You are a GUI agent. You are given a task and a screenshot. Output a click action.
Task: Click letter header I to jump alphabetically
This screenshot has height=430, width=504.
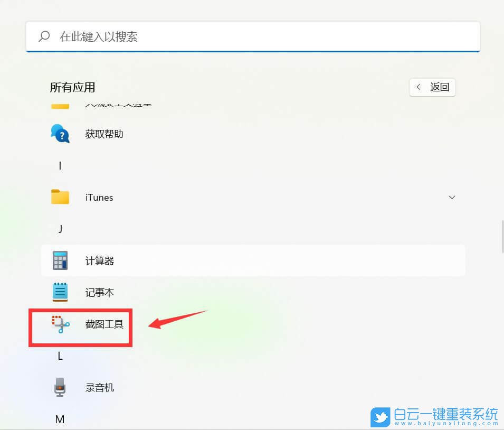(x=60, y=165)
